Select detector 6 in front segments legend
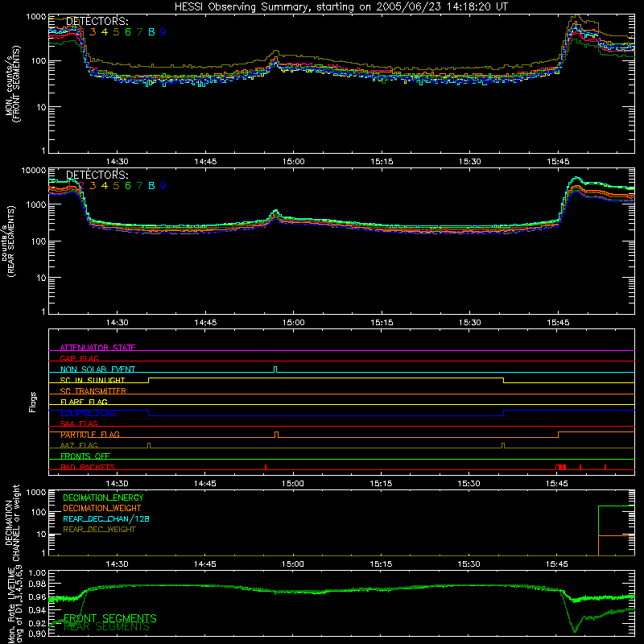Screen dimensions: 644x644 128,32
